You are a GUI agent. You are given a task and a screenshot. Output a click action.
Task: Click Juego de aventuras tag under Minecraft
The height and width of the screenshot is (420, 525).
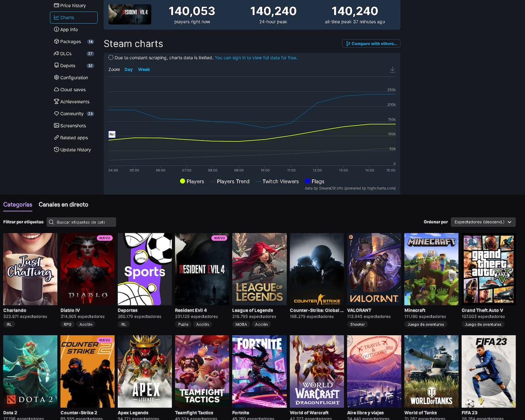click(x=426, y=324)
